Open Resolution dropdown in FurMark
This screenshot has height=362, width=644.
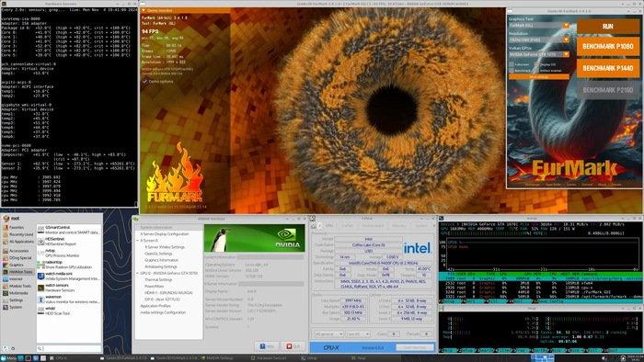pos(539,40)
